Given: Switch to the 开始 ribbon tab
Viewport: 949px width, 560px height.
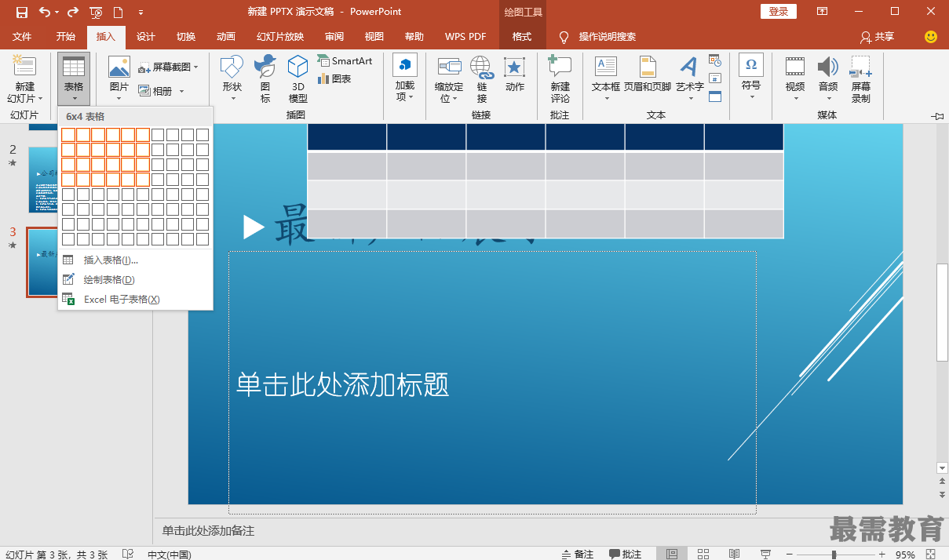Looking at the screenshot, I should [x=66, y=37].
